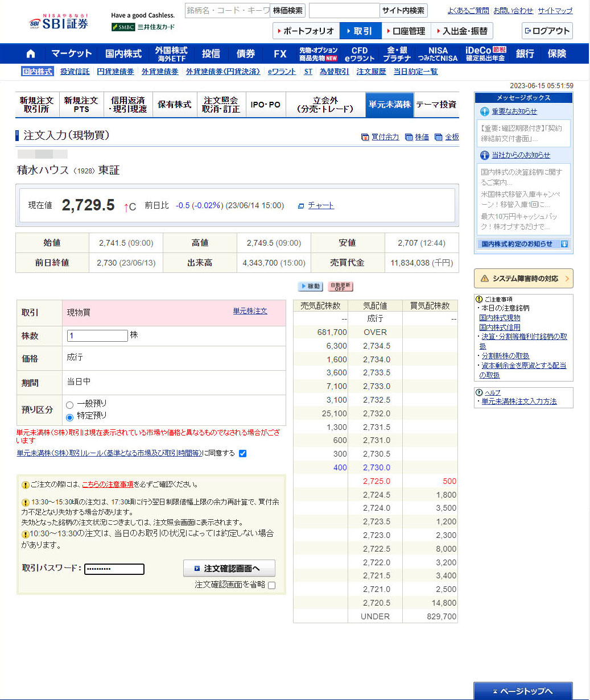
Task: Toggle the S株 rules agreement checkbox
Action: [x=243, y=453]
